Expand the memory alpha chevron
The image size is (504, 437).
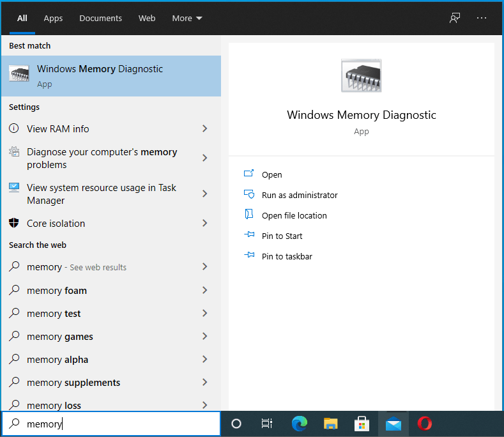(x=205, y=359)
